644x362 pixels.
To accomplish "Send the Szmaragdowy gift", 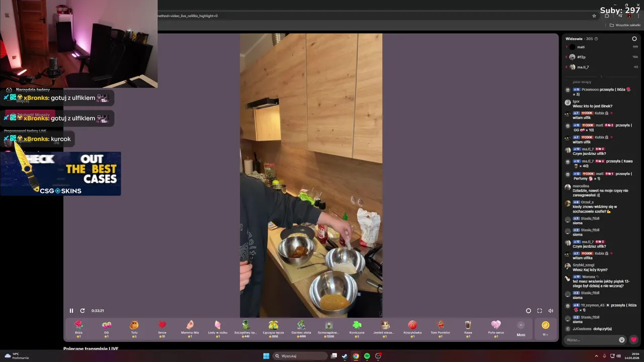I will [329, 328].
